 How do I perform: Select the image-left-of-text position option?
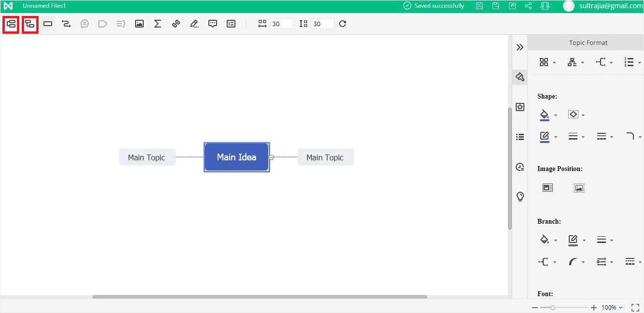548,188
